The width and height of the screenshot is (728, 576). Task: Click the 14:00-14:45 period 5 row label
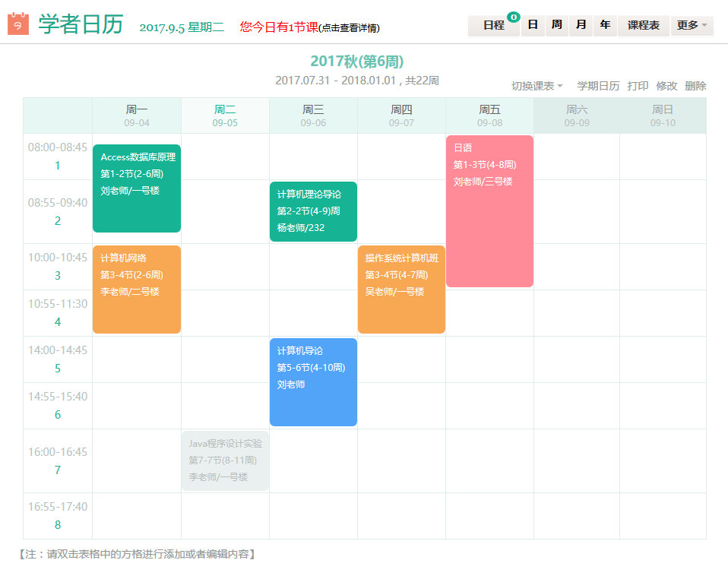pos(58,359)
